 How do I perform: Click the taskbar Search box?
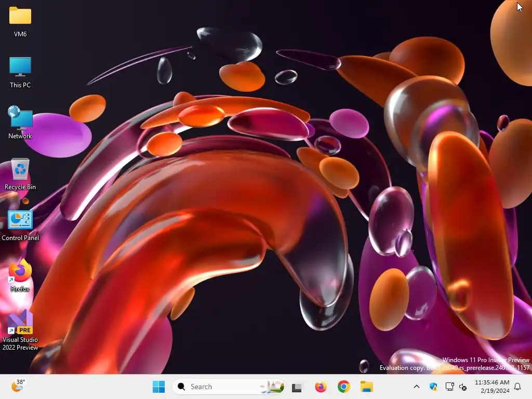[x=229, y=387]
